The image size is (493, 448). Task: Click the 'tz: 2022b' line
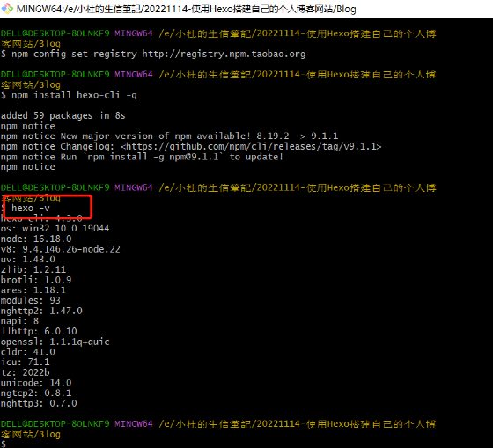[26, 372]
